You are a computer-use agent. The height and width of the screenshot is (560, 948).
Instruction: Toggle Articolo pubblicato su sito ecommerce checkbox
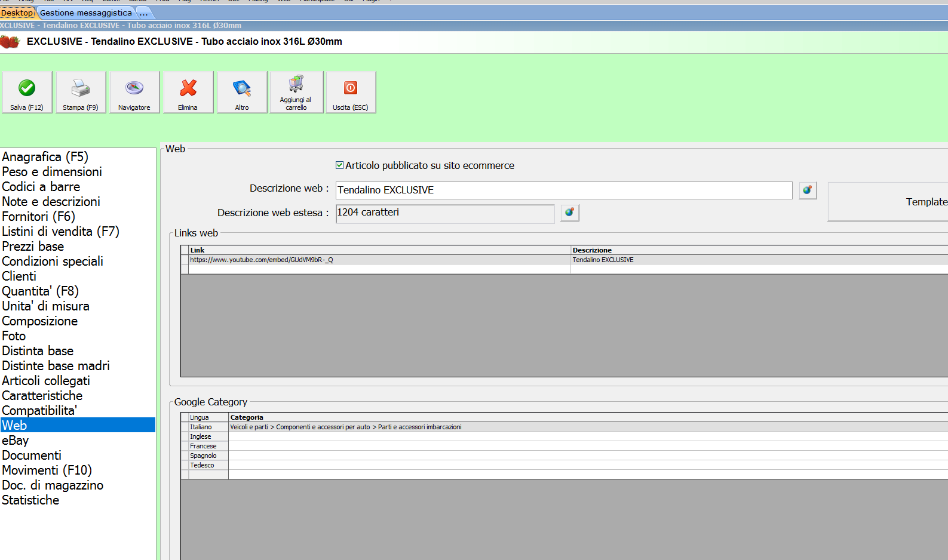click(340, 165)
